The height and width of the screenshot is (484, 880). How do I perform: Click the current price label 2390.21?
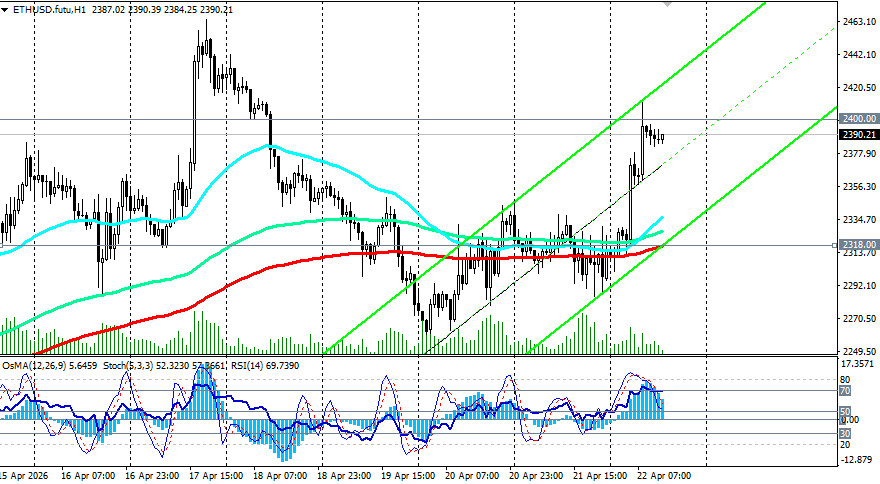[x=859, y=135]
